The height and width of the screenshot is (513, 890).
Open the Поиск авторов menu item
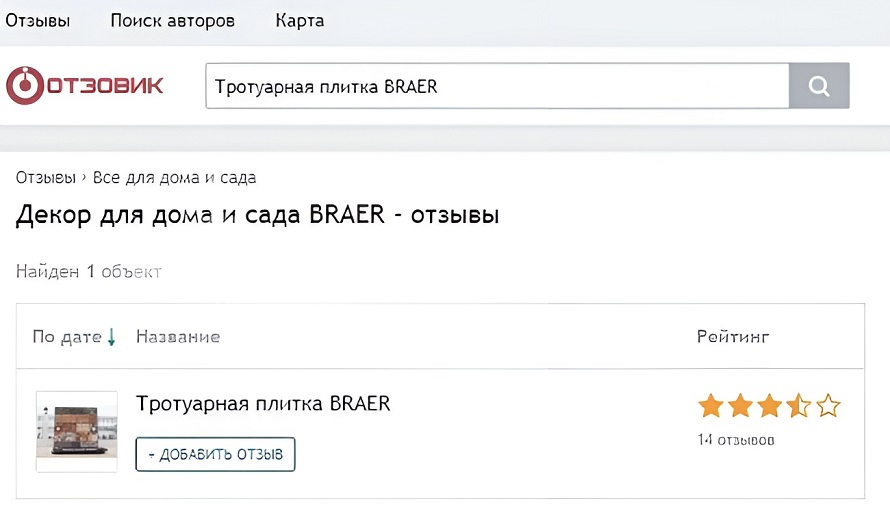[x=173, y=21]
